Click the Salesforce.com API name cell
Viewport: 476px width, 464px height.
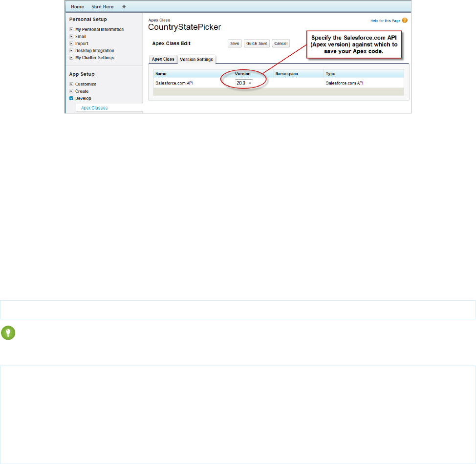[174, 83]
